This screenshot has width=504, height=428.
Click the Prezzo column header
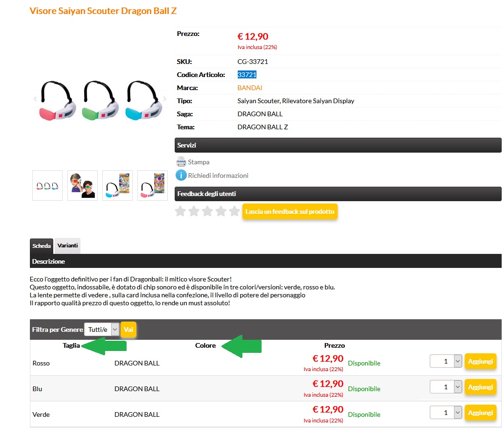334,345
